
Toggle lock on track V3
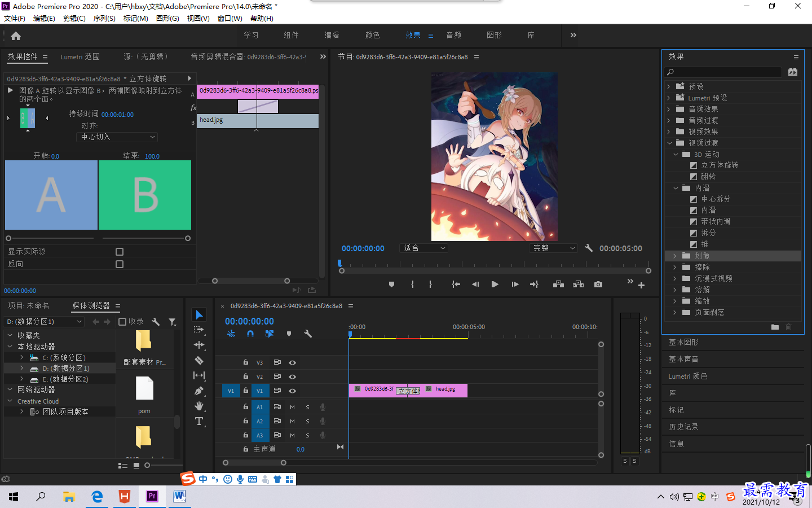(x=246, y=362)
